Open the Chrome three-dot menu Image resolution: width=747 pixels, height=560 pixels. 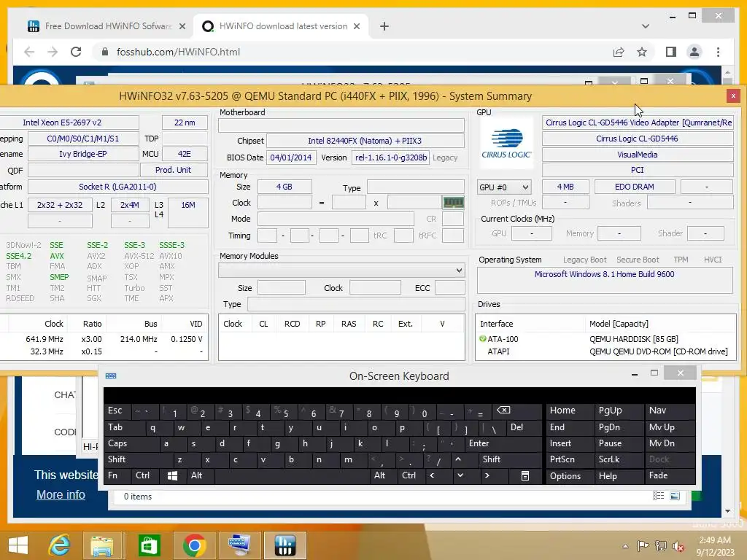click(718, 52)
